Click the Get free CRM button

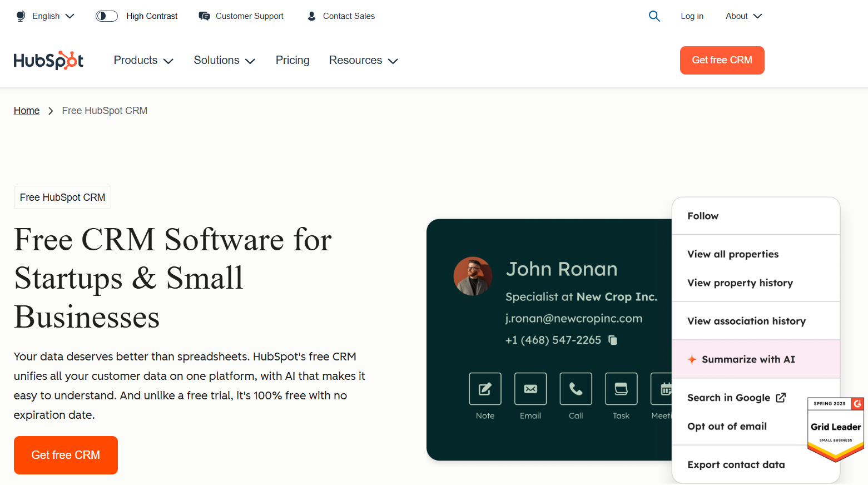click(x=722, y=60)
